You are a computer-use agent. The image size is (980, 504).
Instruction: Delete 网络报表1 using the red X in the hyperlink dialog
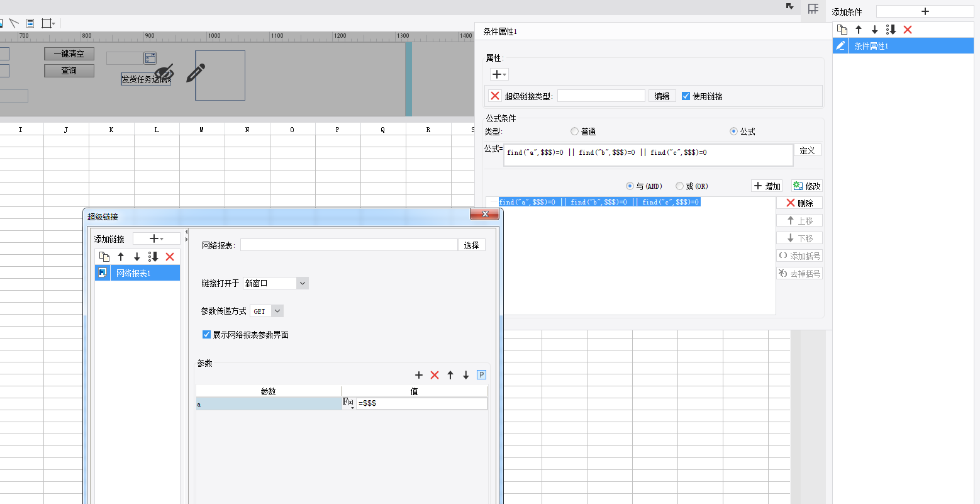tap(170, 257)
